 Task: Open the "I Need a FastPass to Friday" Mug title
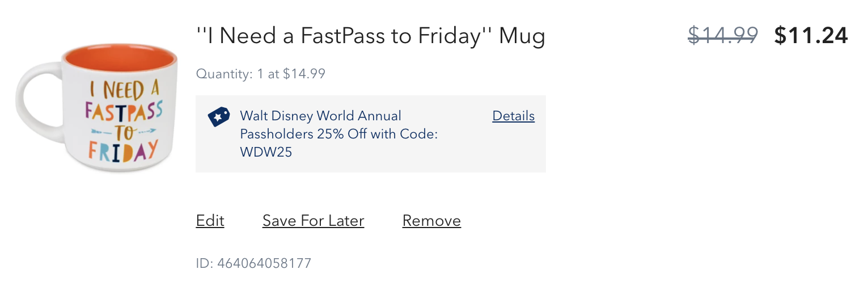[370, 36]
